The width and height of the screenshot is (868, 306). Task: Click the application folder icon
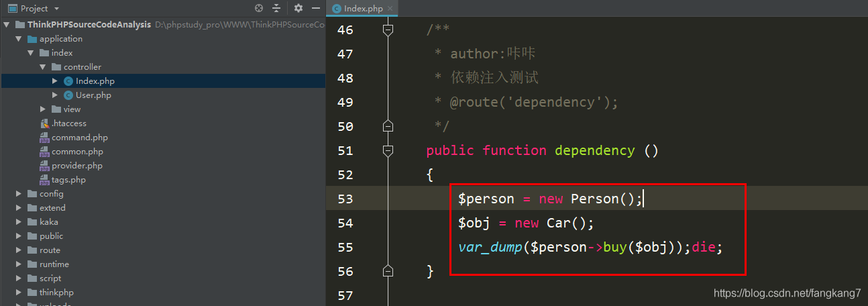(x=32, y=39)
